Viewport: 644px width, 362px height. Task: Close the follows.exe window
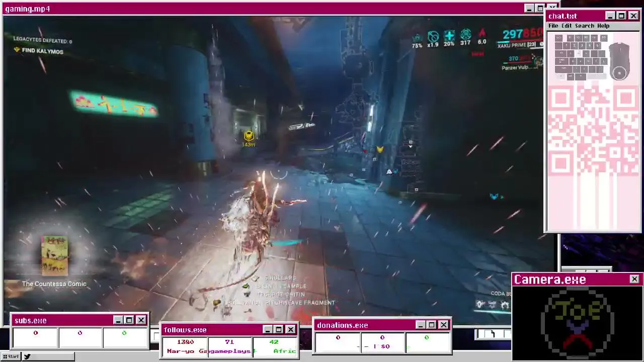[x=291, y=329]
